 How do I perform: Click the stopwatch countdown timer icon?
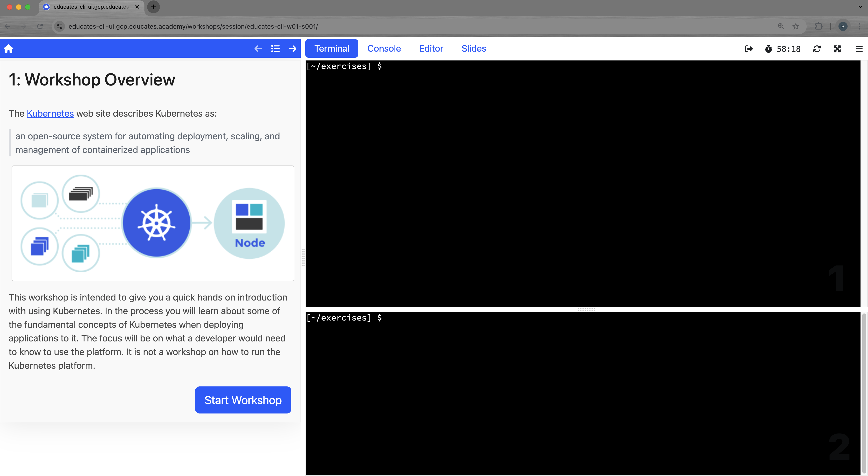click(x=768, y=49)
